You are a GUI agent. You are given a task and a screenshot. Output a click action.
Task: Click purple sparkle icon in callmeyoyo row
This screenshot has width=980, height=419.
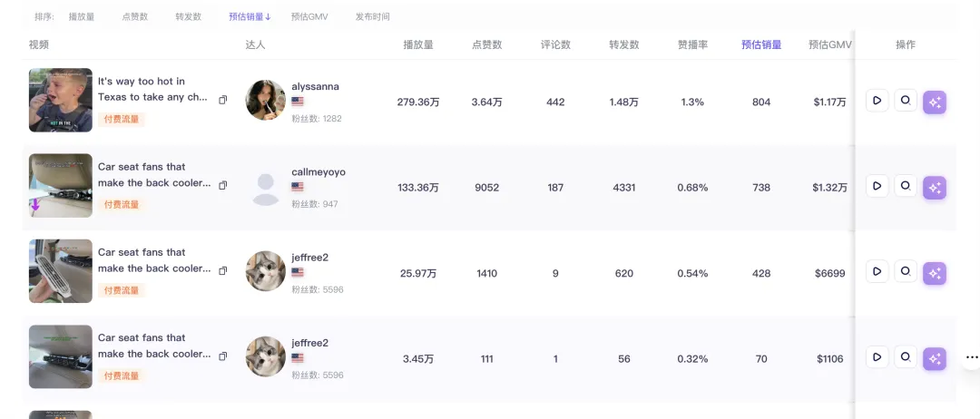(935, 188)
